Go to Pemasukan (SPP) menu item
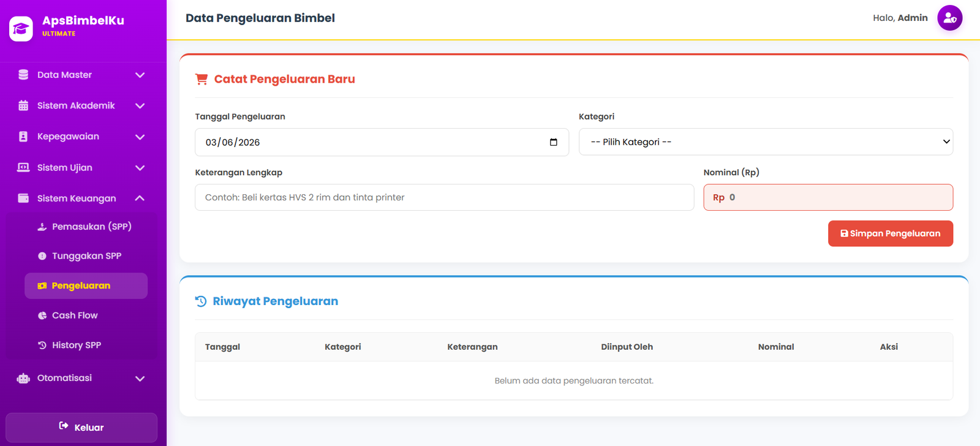 tap(86, 227)
